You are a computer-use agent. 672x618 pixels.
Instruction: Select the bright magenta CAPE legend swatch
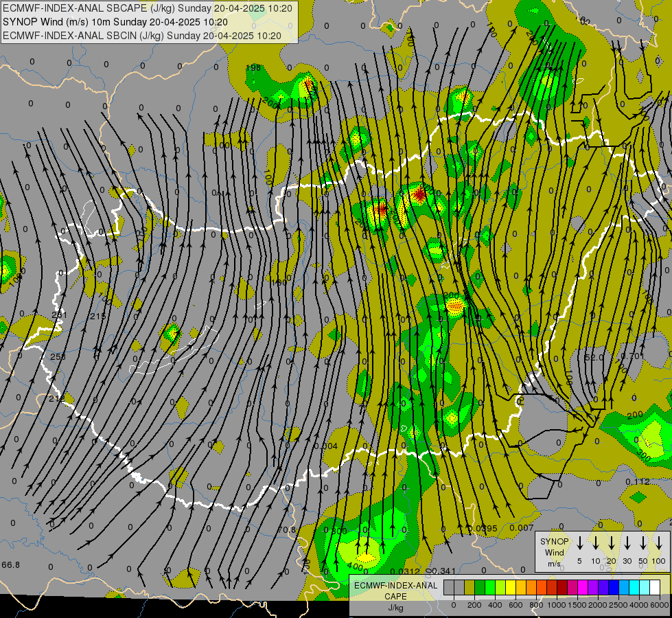click(x=583, y=587)
